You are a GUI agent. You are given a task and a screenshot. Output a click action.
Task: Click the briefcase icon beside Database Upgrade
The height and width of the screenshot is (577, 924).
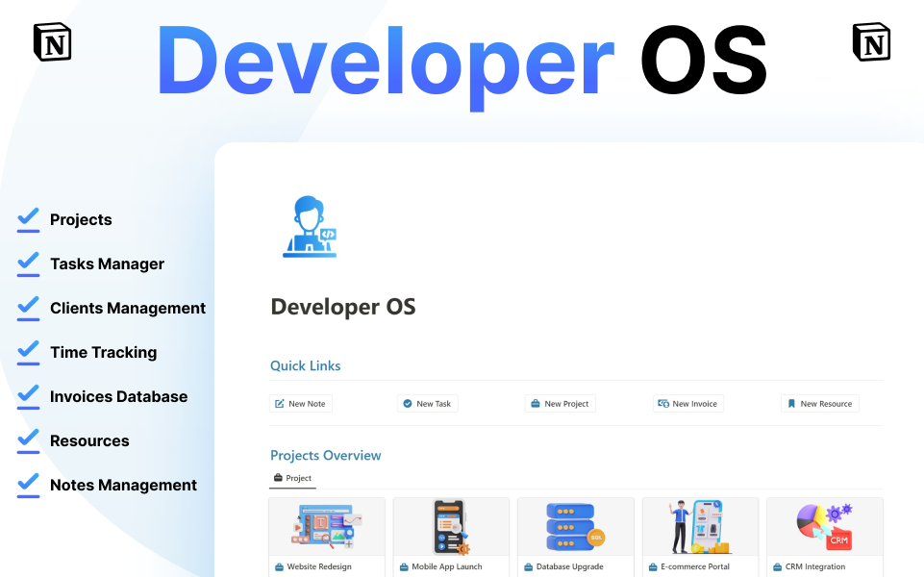click(529, 567)
